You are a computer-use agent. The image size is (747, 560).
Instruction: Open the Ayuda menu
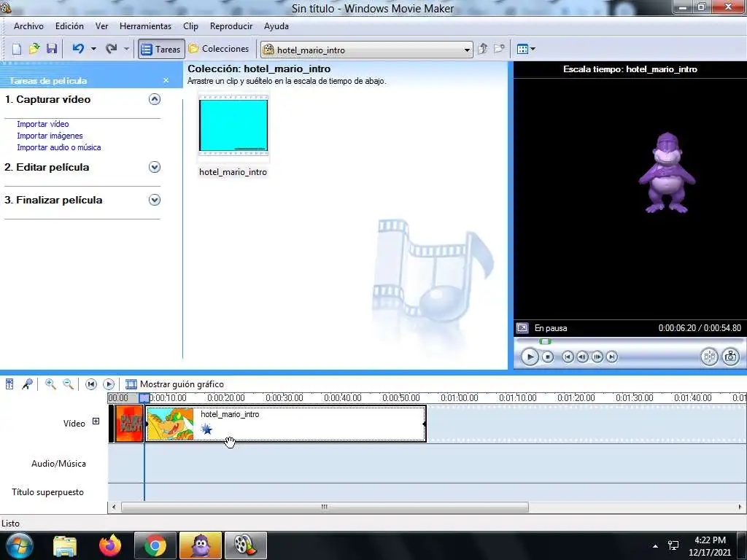click(x=276, y=26)
